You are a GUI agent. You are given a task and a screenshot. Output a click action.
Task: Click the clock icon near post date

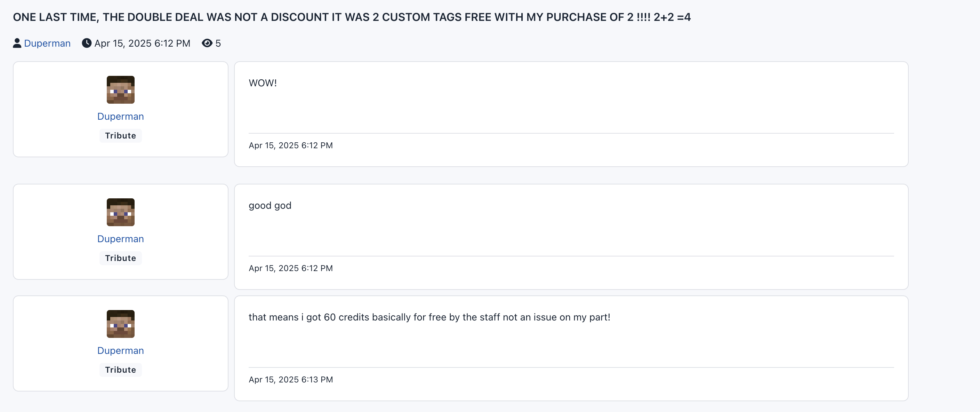click(x=87, y=43)
